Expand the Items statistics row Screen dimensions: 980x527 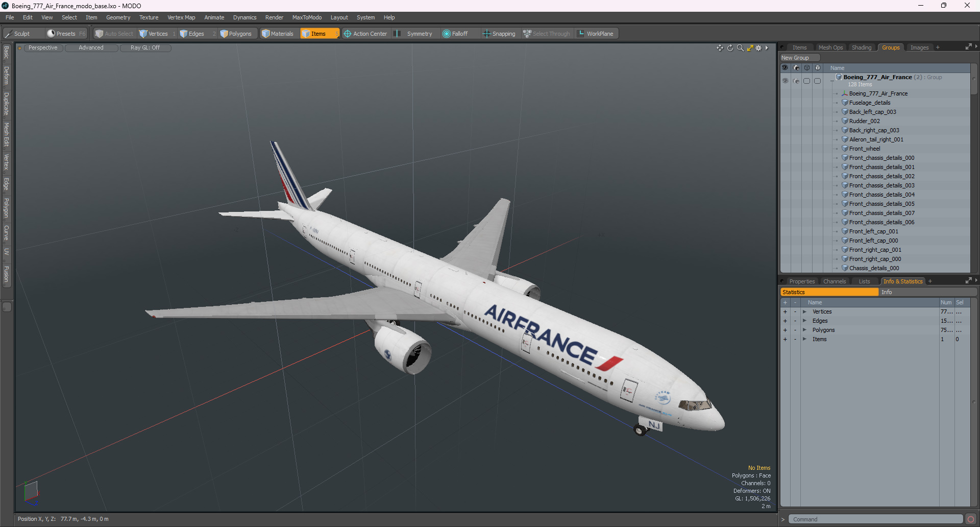coord(804,340)
